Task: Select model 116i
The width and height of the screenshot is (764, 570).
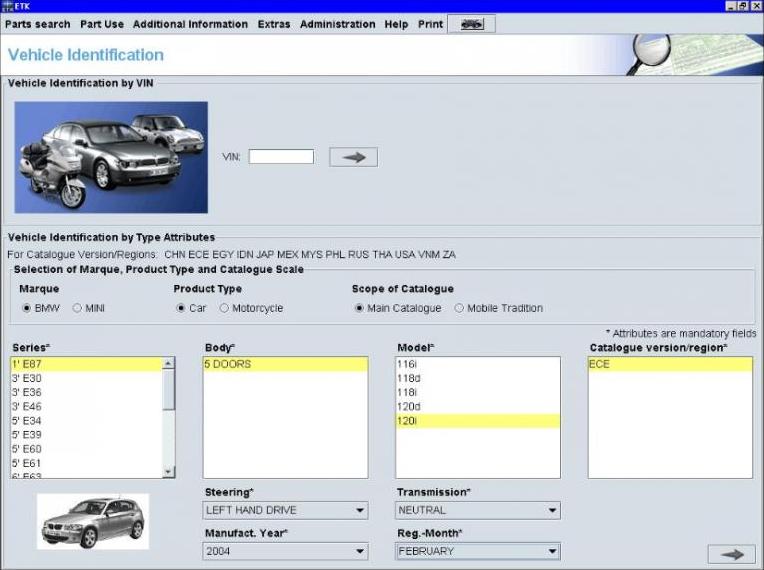Action: pyautogui.click(x=478, y=364)
